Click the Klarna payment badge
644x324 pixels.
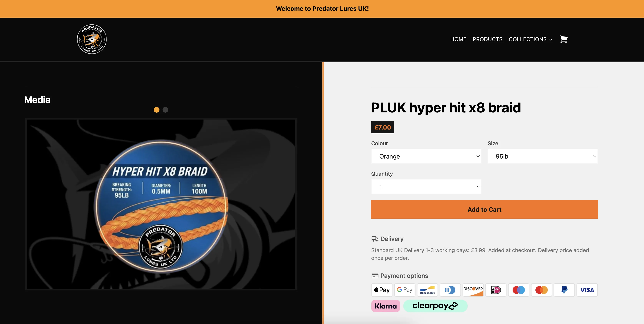(386, 306)
